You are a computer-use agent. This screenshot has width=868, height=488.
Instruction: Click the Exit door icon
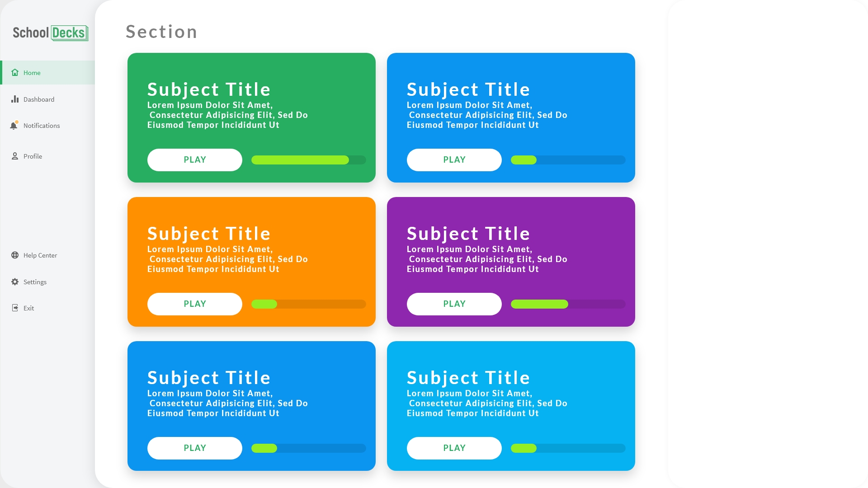click(15, 308)
